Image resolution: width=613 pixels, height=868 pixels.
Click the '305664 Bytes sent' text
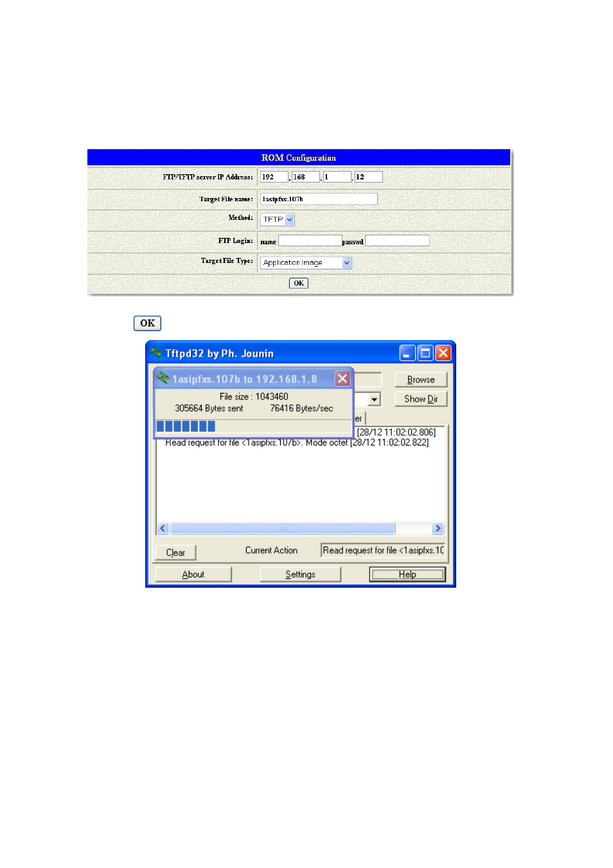tap(209, 408)
